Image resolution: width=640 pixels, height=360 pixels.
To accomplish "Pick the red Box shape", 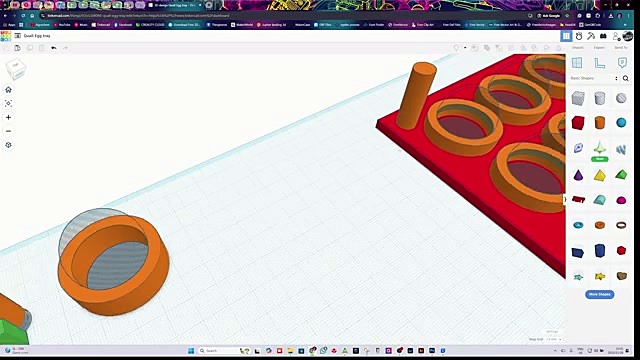I will pos(578,123).
